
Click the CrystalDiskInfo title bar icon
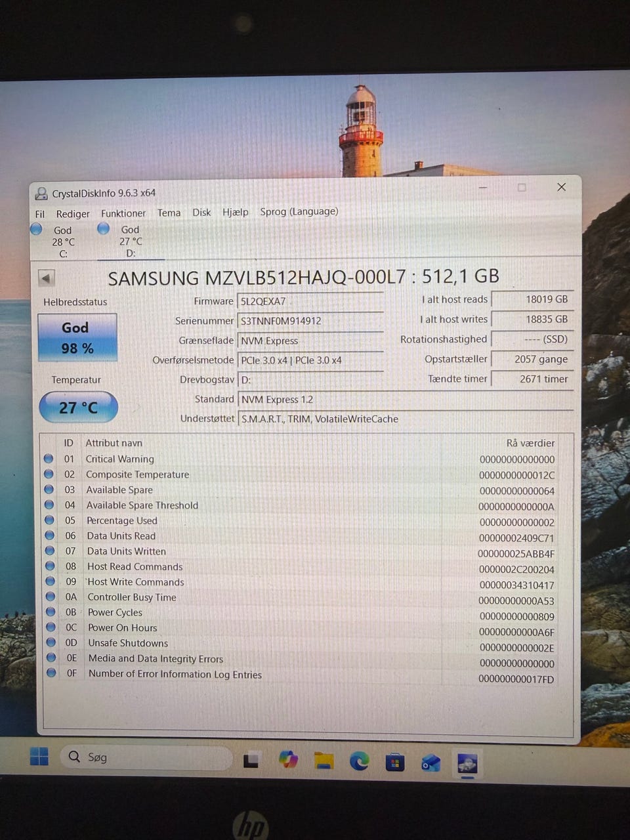[x=41, y=194]
